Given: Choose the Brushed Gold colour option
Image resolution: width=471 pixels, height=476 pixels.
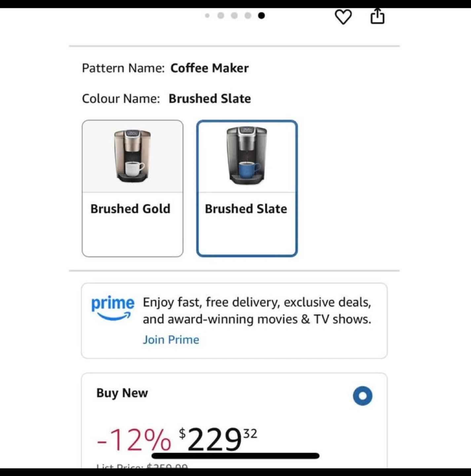Looking at the screenshot, I should 133,188.
